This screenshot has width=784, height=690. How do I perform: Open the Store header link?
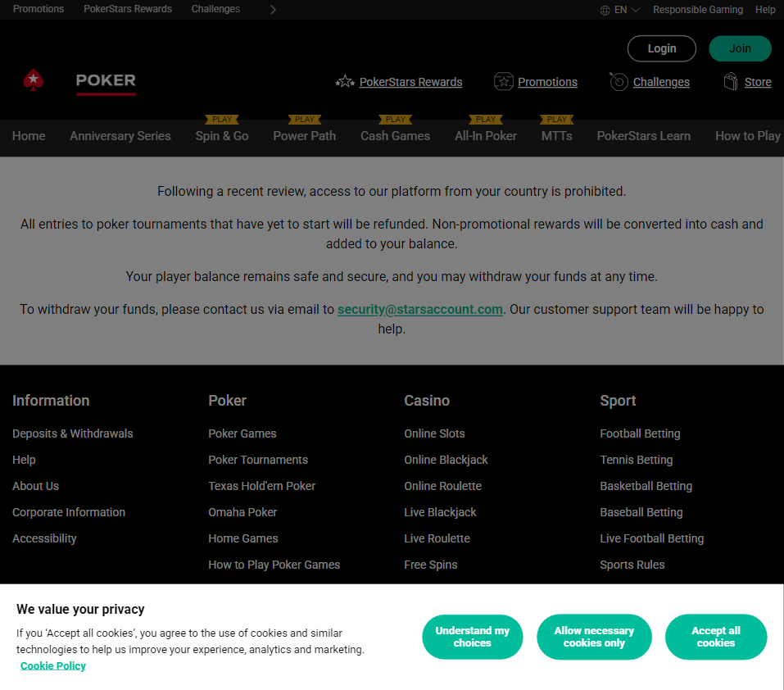[x=758, y=82]
